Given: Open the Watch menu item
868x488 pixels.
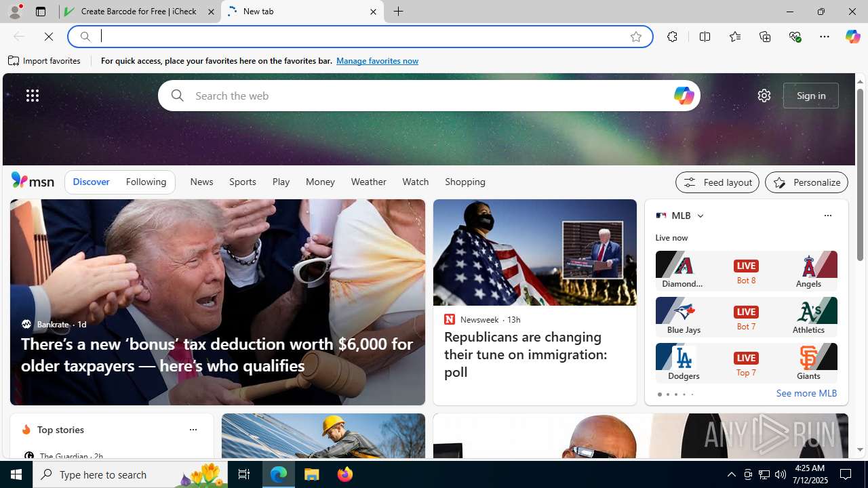Looking at the screenshot, I should [415, 182].
